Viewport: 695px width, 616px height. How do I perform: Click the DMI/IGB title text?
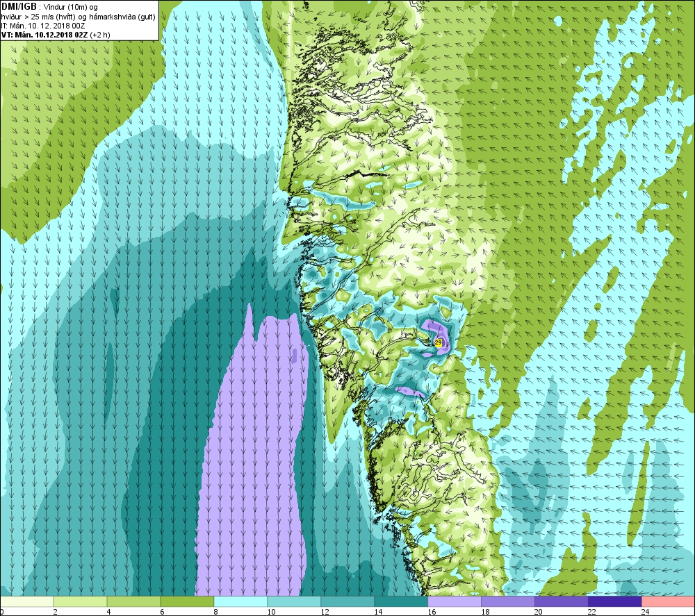click(x=19, y=7)
